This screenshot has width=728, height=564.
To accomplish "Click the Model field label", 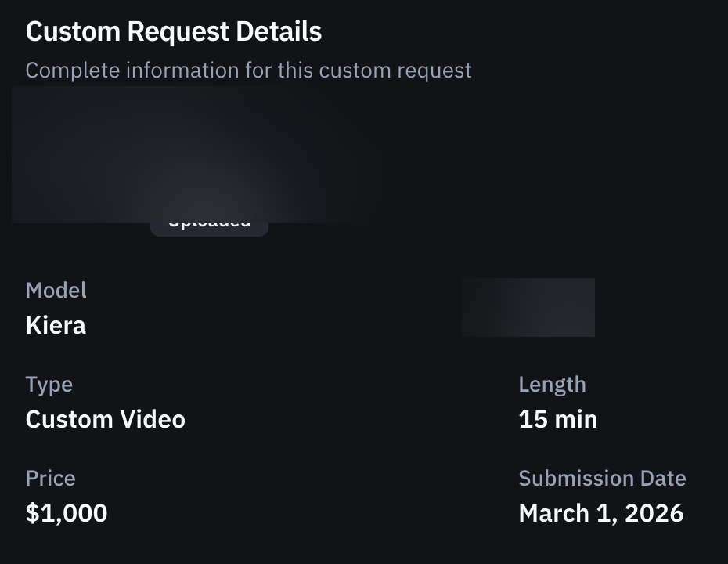I will 56,290.
